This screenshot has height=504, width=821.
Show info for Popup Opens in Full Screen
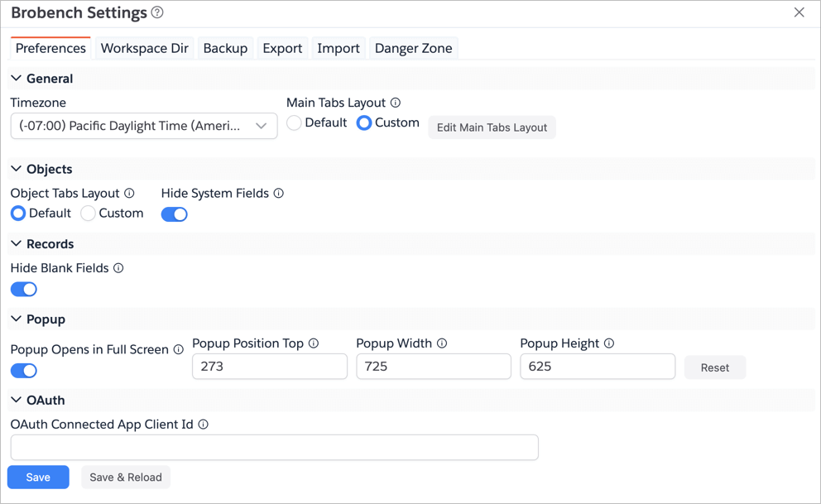179,349
